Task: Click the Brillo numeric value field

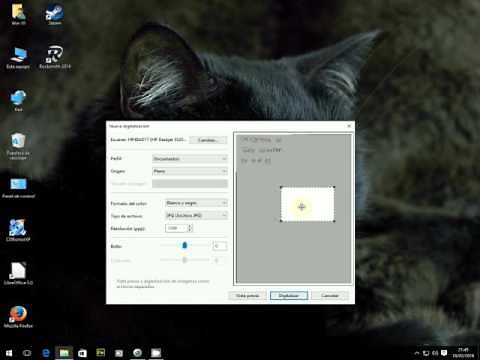Action: [220, 246]
